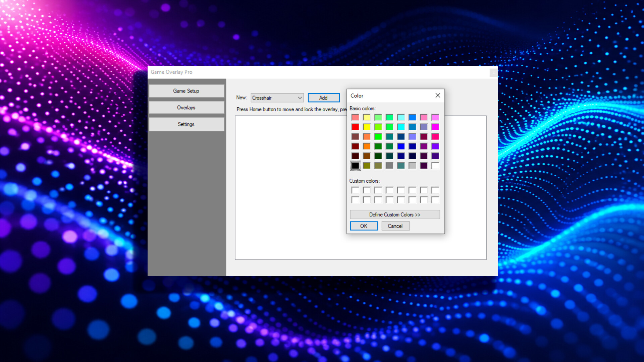Click the Add button
644x362 pixels.
pyautogui.click(x=324, y=98)
